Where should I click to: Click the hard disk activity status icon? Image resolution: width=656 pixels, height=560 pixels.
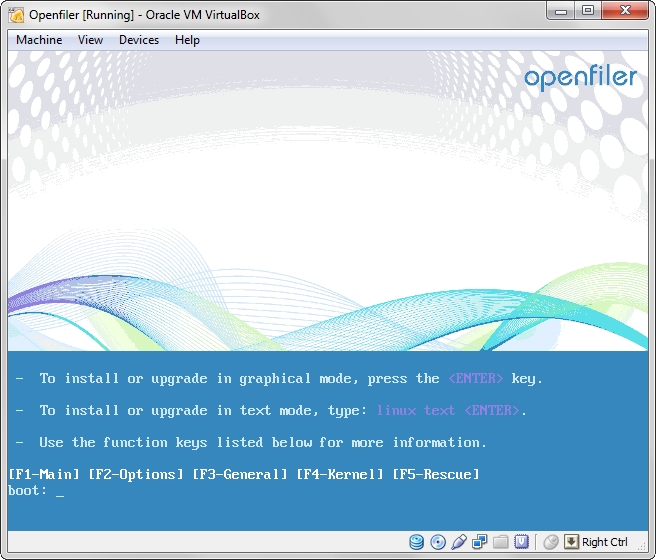(417, 542)
